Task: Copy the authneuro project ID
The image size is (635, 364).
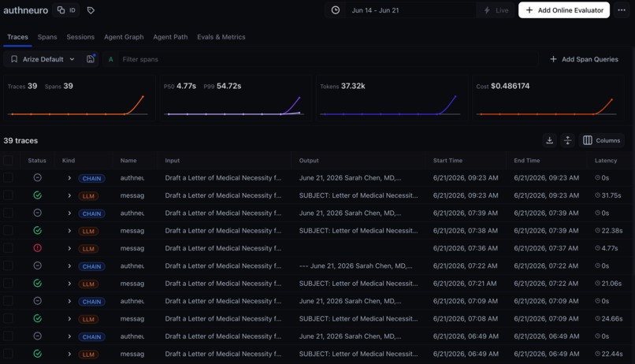Action: tap(66, 10)
